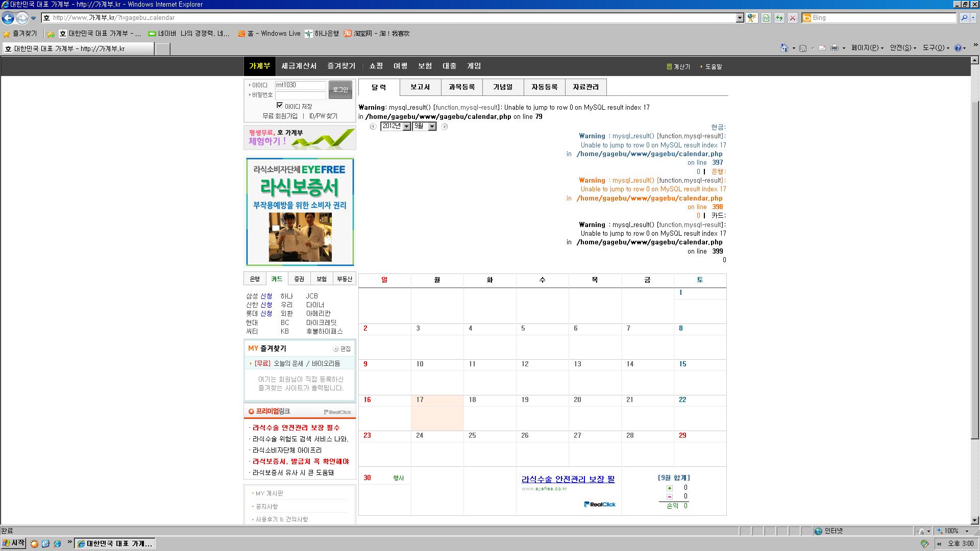Open 세금계산서 in top navigation
Image resolution: width=980 pixels, height=551 pixels.
pyautogui.click(x=299, y=66)
